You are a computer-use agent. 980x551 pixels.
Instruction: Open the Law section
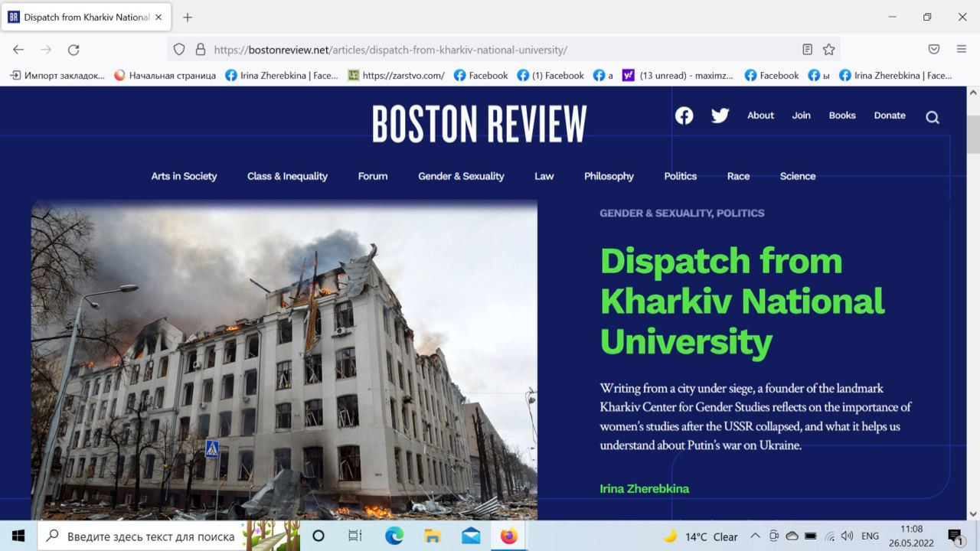(x=544, y=176)
